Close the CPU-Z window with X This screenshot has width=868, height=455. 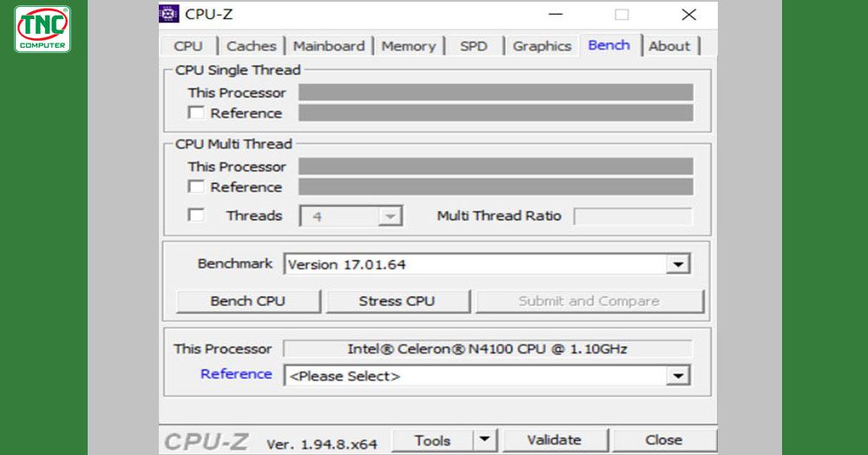pos(688,15)
